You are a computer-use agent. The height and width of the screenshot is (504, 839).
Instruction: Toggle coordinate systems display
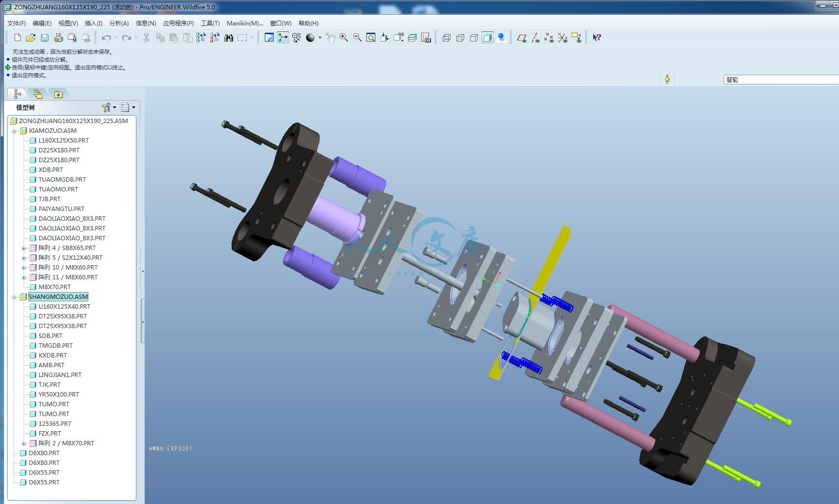click(x=563, y=38)
